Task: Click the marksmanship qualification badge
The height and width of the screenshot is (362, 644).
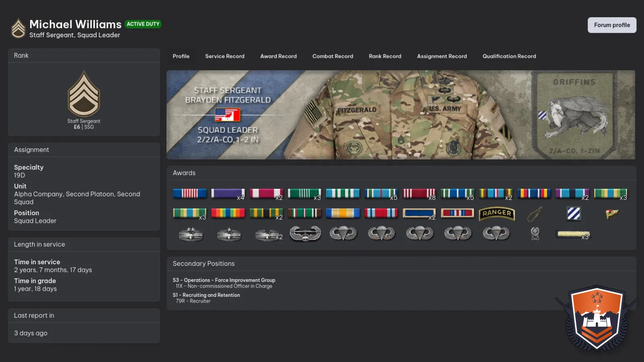Action: coord(535,233)
